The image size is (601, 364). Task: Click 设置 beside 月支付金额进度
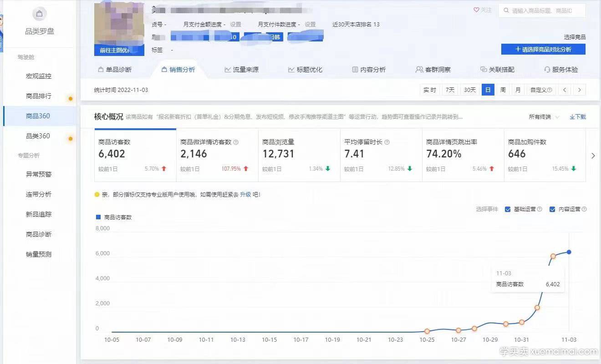[235, 25]
